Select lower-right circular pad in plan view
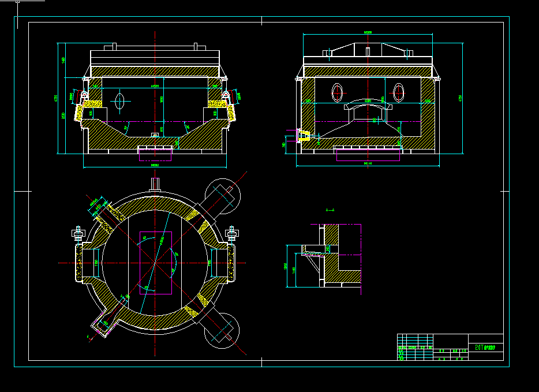 coord(222,330)
